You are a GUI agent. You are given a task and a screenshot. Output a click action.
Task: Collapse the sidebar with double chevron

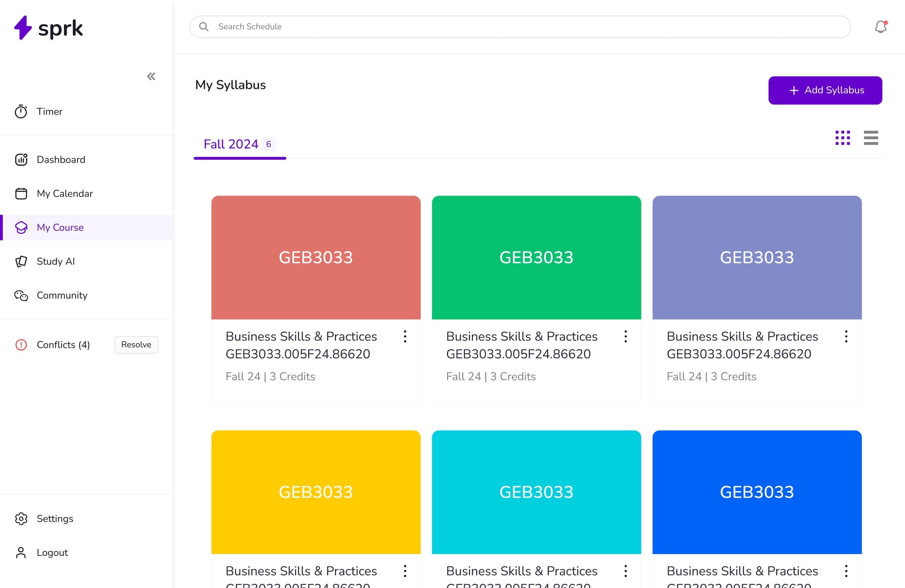point(151,77)
